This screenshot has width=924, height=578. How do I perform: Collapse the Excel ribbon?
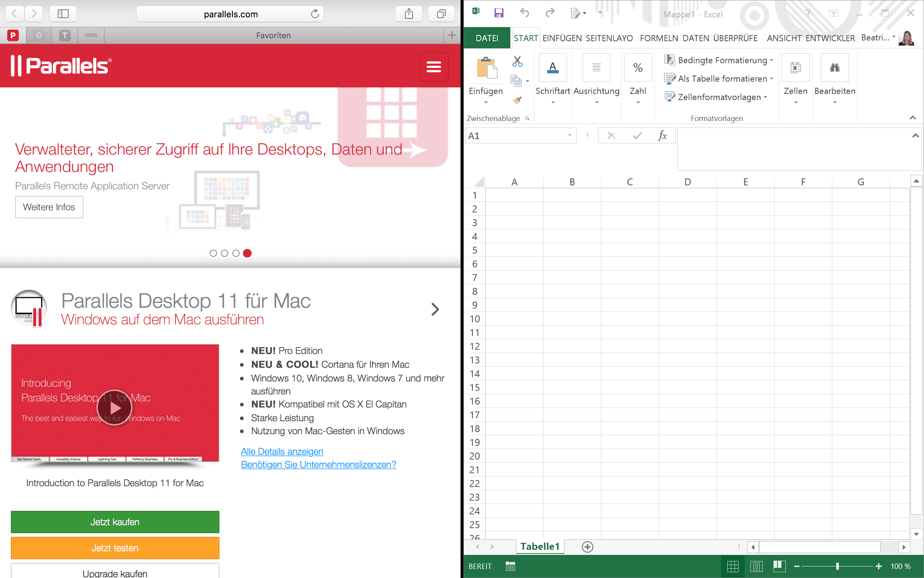913,118
